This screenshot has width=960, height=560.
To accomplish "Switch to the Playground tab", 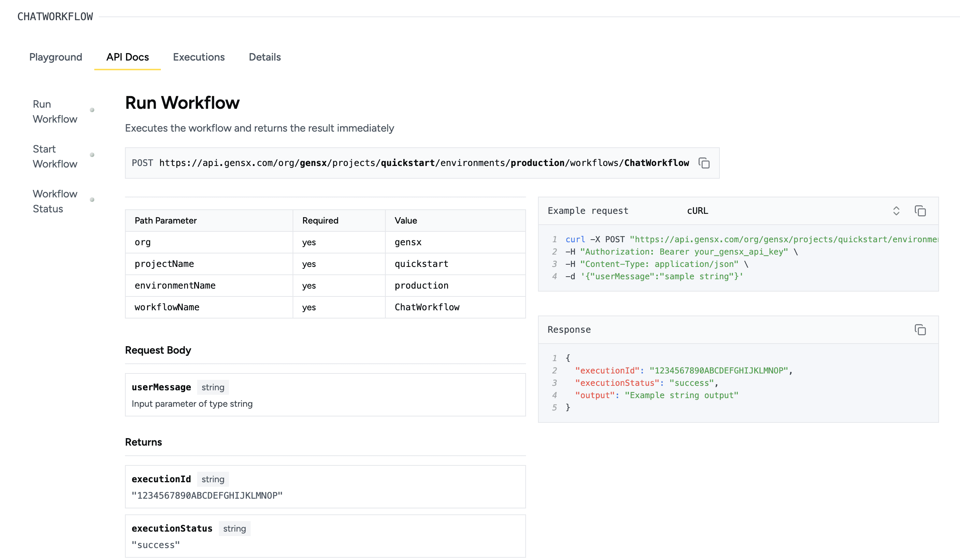I will [56, 57].
